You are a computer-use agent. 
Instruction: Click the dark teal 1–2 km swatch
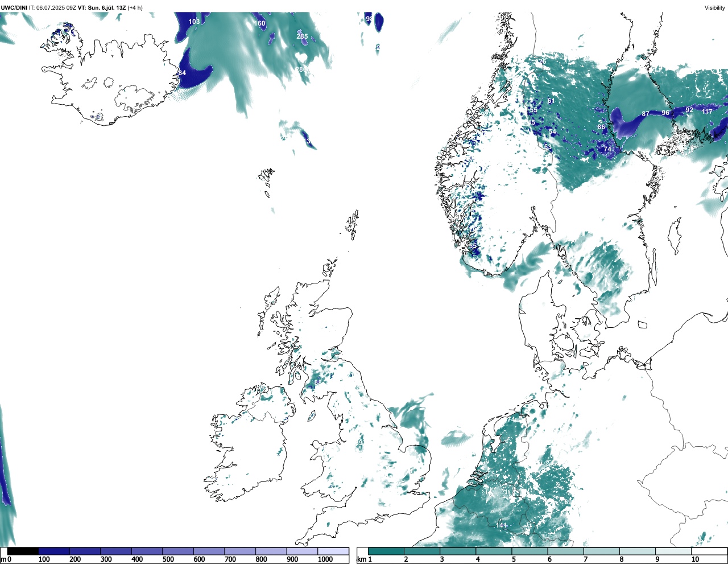(386, 551)
